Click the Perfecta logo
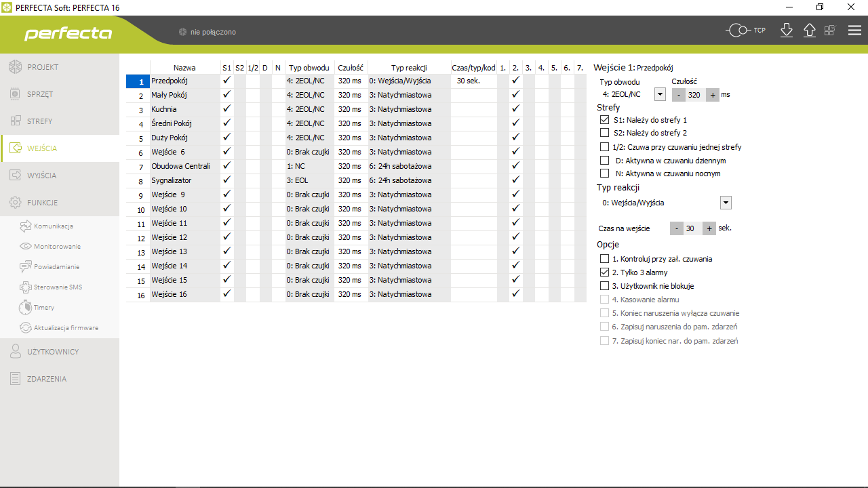Viewport: 868px width, 488px height. [x=68, y=34]
